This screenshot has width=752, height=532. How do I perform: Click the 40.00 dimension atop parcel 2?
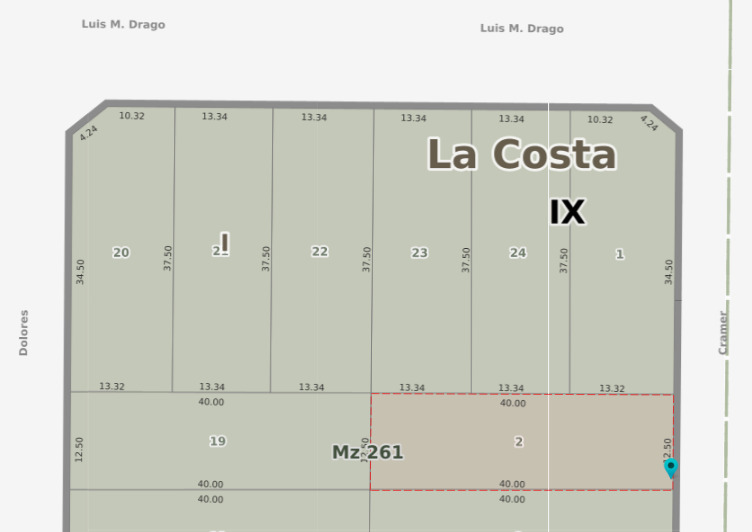pos(512,404)
